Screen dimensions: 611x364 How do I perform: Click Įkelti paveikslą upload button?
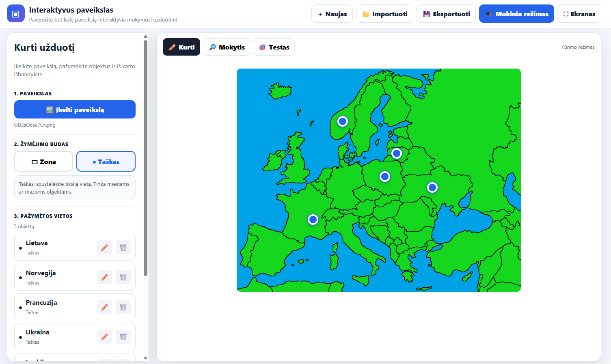coord(75,110)
